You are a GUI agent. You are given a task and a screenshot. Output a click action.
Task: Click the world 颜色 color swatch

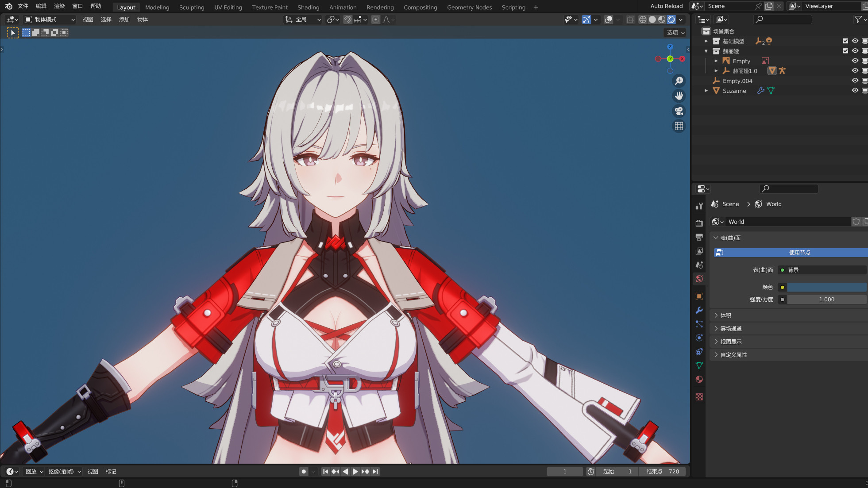pyautogui.click(x=826, y=287)
